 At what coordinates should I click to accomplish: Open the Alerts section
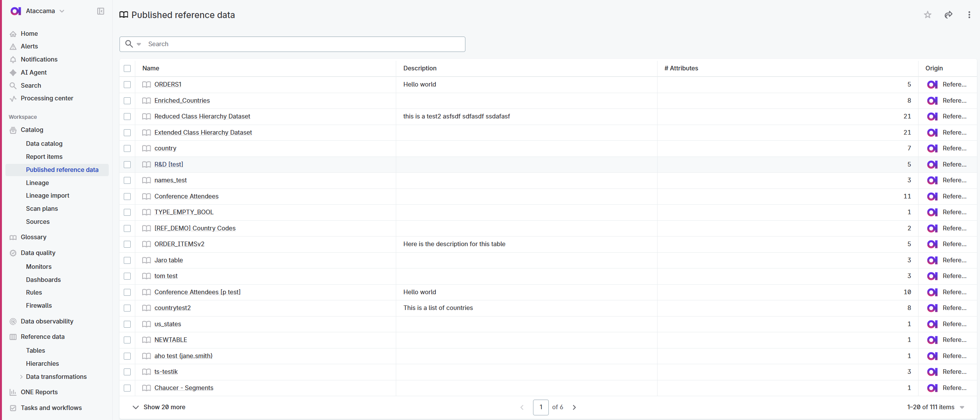pos(29,46)
